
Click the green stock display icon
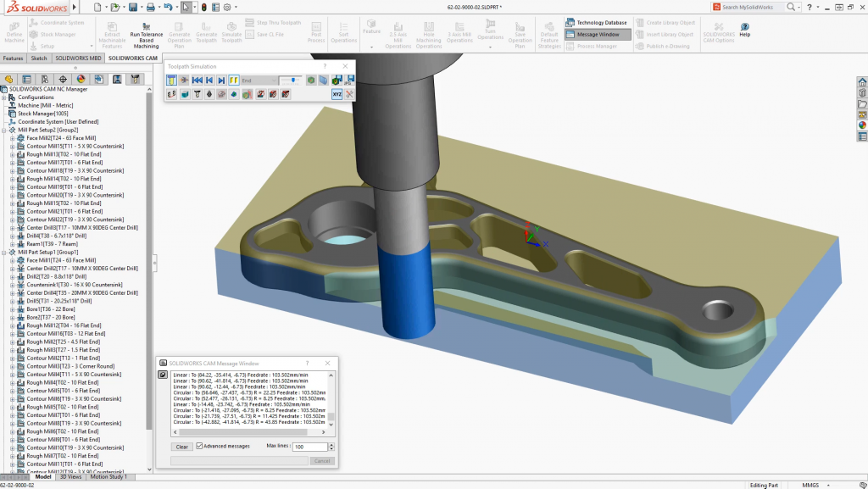click(311, 81)
